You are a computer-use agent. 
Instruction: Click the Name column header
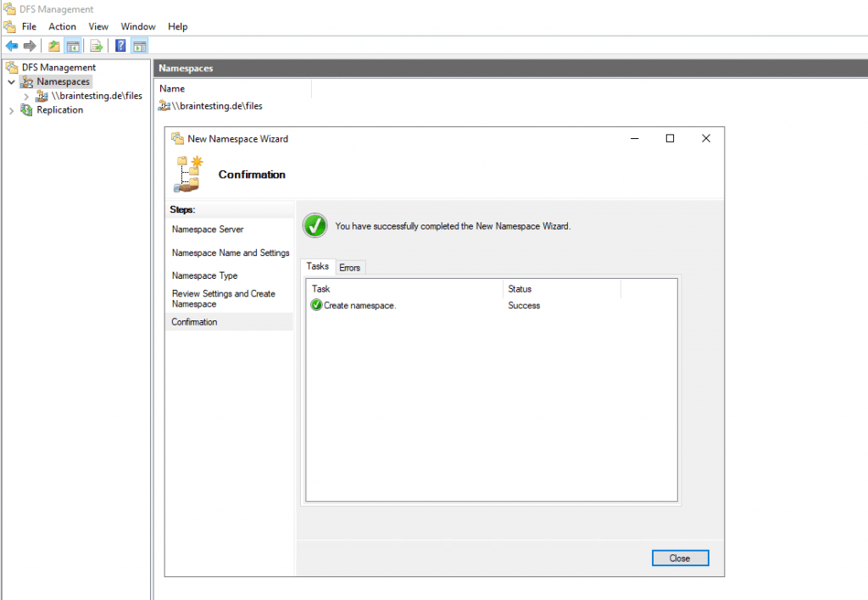pyautogui.click(x=234, y=89)
